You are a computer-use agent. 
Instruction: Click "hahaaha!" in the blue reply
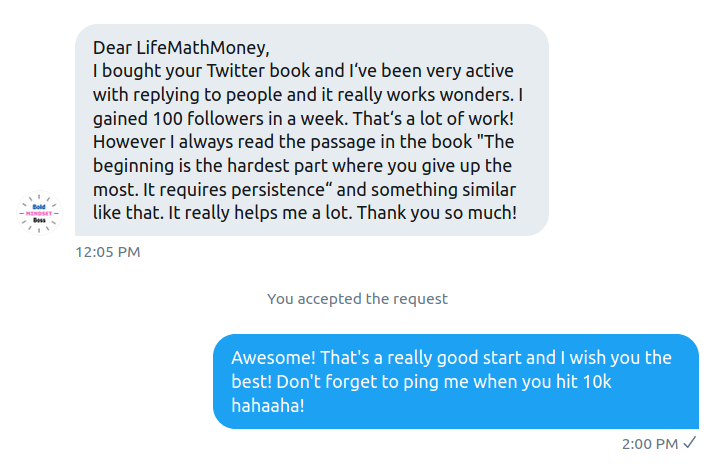[x=267, y=406]
